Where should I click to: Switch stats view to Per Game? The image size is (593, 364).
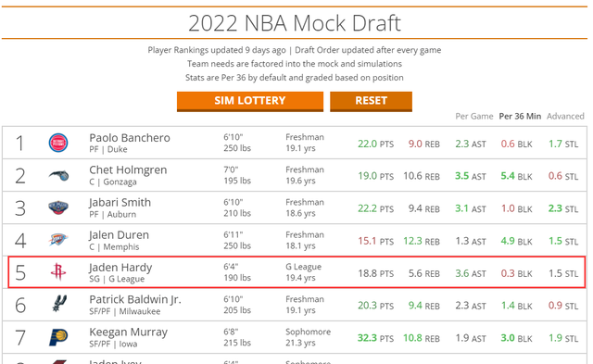coord(473,117)
